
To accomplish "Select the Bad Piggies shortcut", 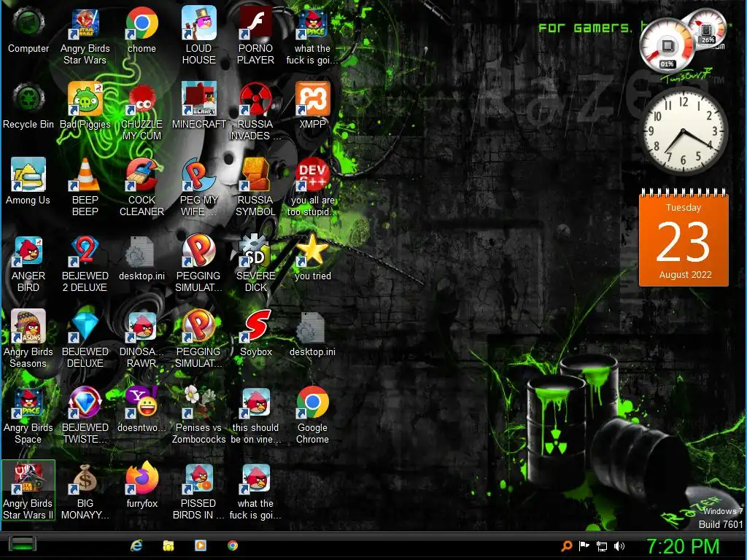I will click(85, 106).
